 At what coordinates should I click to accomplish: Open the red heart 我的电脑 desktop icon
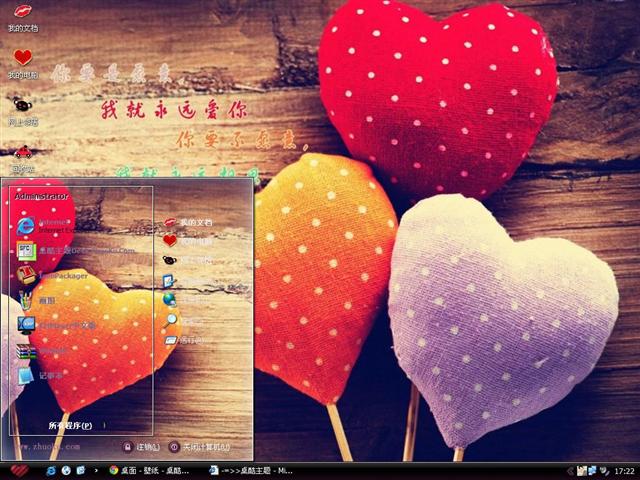click(23, 64)
